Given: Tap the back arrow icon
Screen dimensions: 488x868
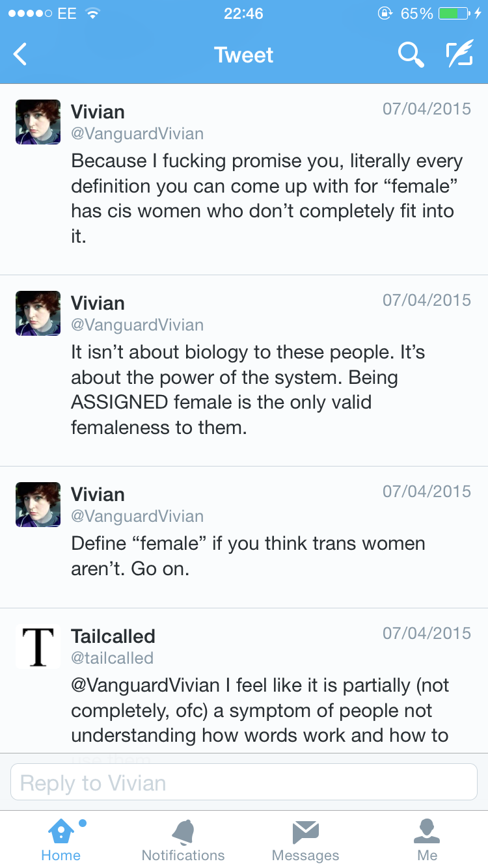Looking at the screenshot, I should point(21,55).
